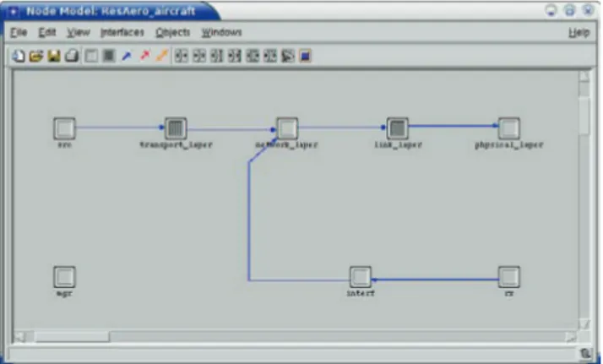Select the bus transmitter tool
603x364 pixels.
coord(235,56)
